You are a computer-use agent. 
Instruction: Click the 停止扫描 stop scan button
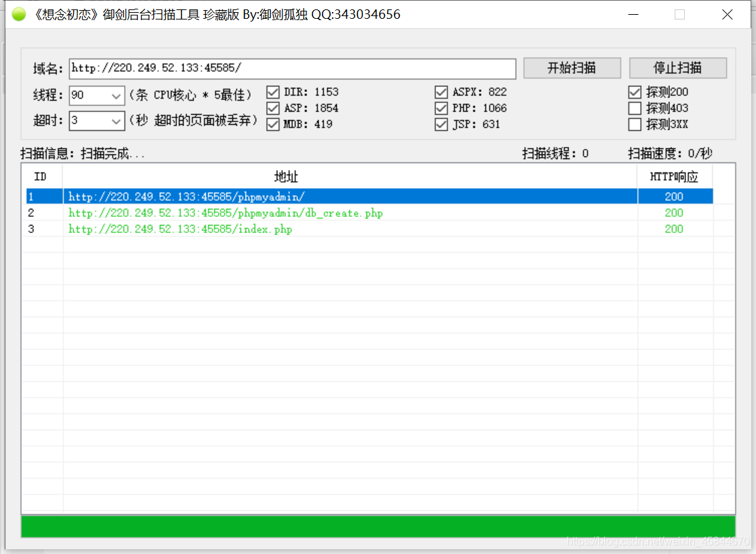pyautogui.click(x=677, y=68)
